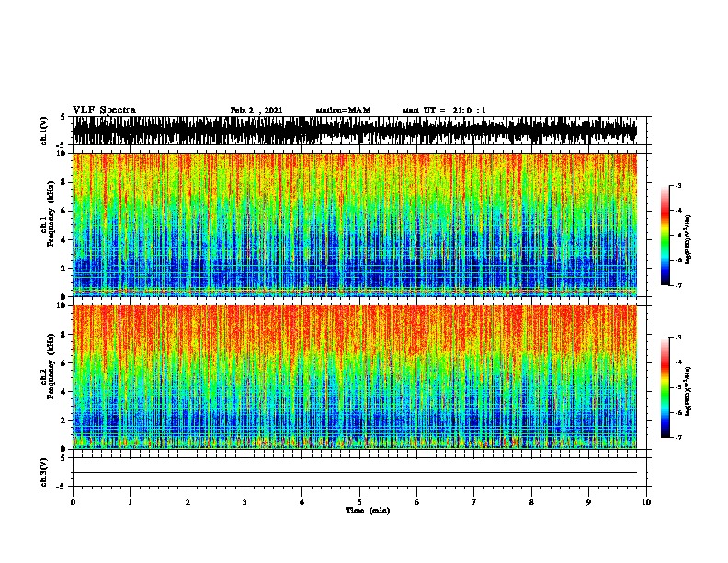This screenshot has height=563, width=728.
Task: Click the log(PSD) label beside ch.1 color bar
Action: point(688,239)
